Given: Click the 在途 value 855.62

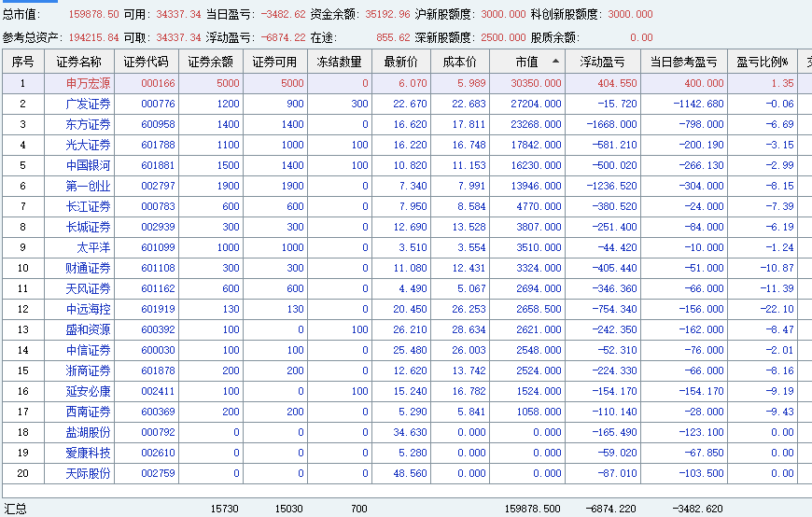Looking at the screenshot, I should (x=393, y=38).
